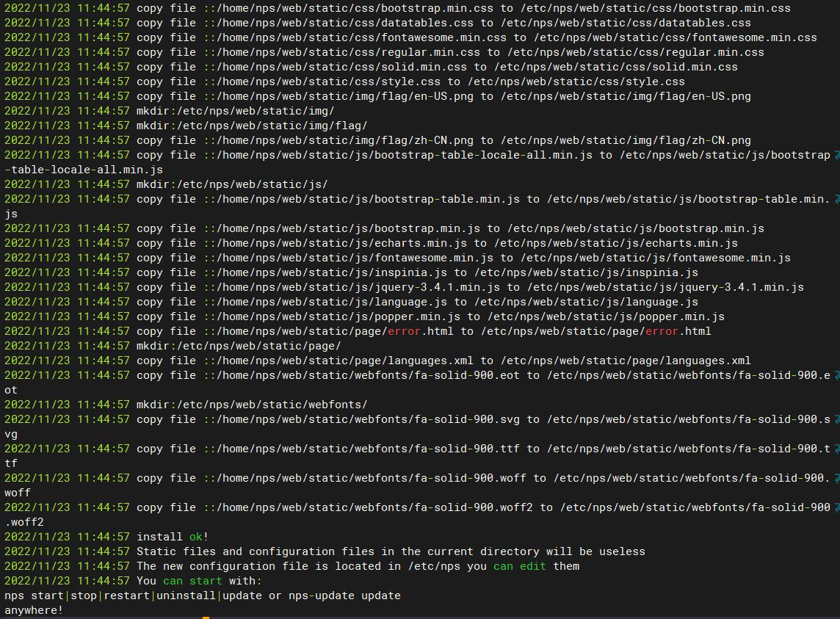The image size is (840, 619).
Task: Click source path of flag/en-US.png
Action: pyautogui.click(x=344, y=96)
